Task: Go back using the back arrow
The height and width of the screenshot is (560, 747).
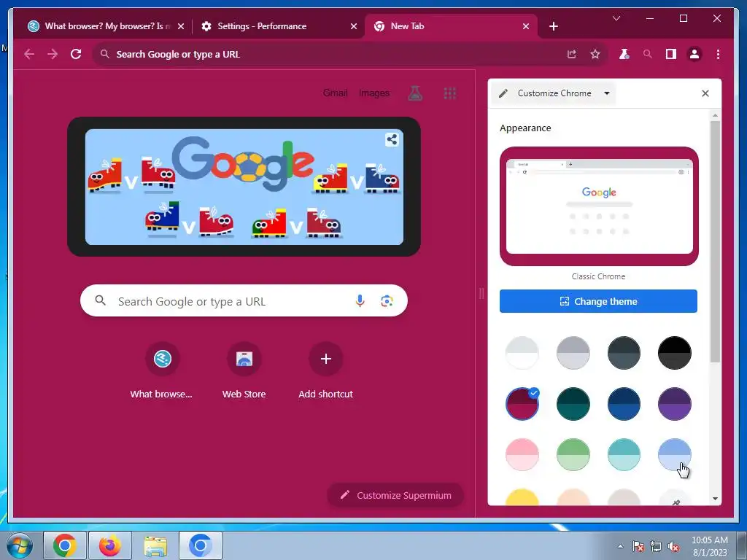Action: (x=29, y=54)
